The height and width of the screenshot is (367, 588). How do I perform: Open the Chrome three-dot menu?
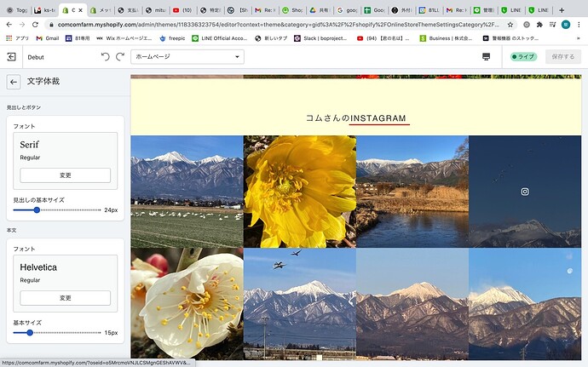[x=579, y=25]
